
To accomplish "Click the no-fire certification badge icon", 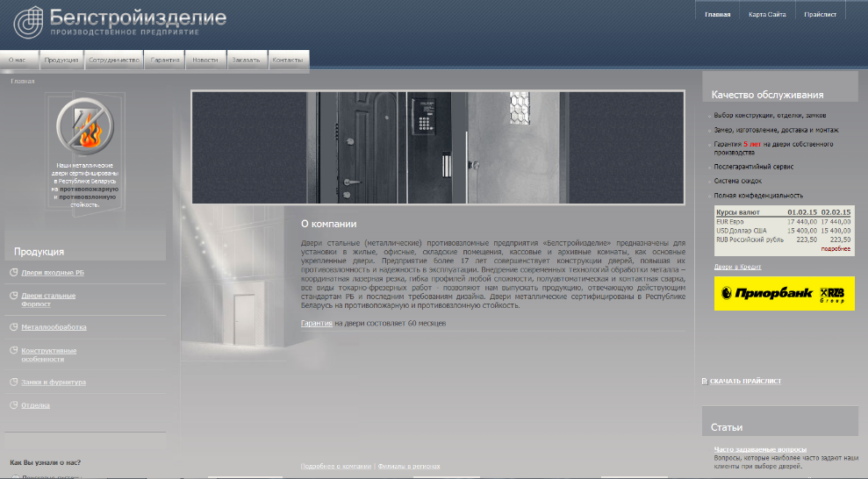I will click(85, 126).
